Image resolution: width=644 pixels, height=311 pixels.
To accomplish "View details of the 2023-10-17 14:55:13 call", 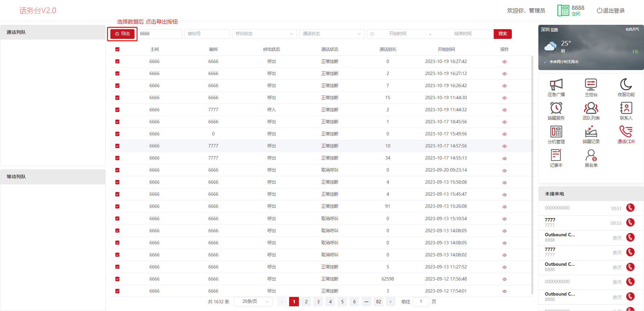I will pos(504,158).
